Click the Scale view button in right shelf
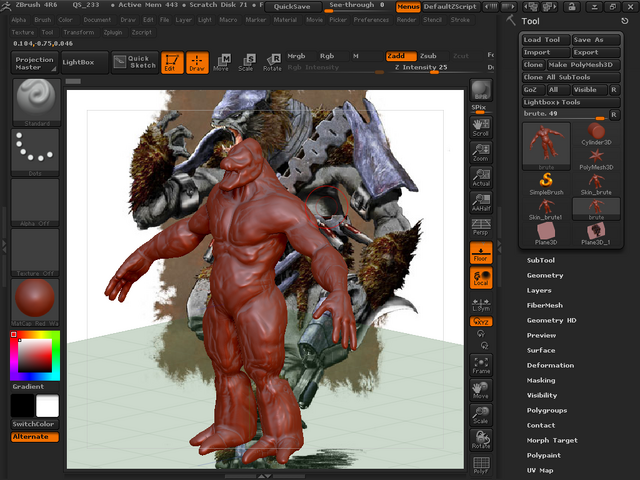 click(481, 415)
